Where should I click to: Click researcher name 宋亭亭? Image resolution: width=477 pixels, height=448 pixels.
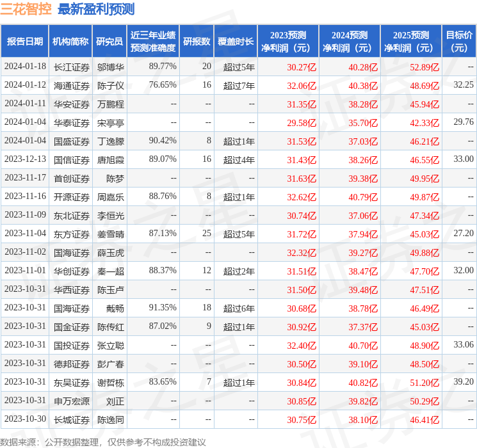(111, 123)
